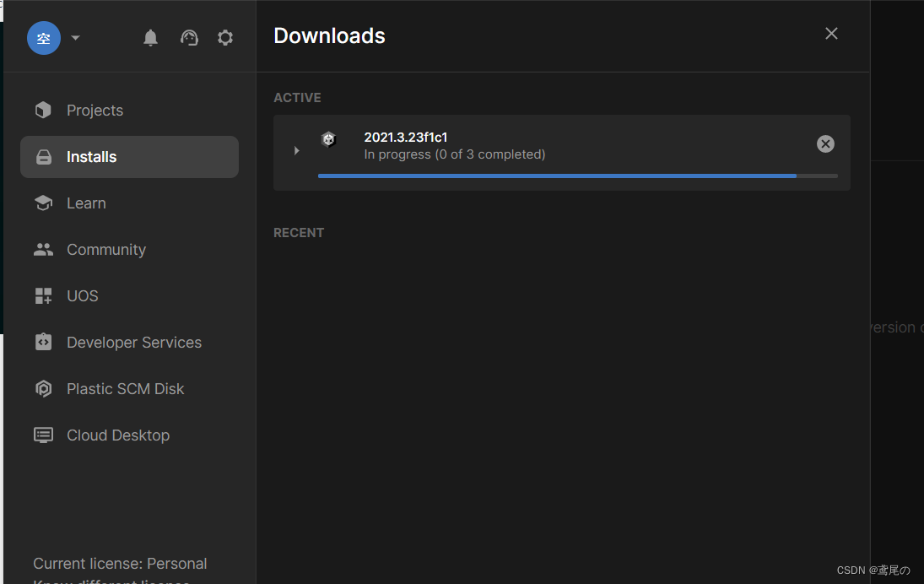The height and width of the screenshot is (584, 924).
Task: Close the Downloads panel
Action: 831,34
